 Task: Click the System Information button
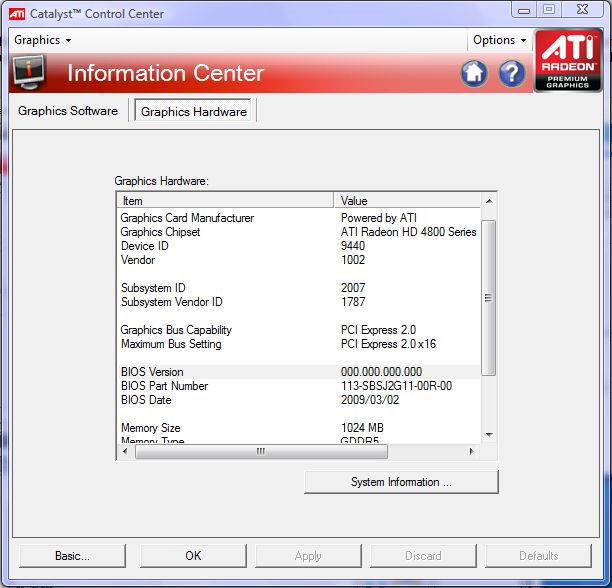point(401,482)
